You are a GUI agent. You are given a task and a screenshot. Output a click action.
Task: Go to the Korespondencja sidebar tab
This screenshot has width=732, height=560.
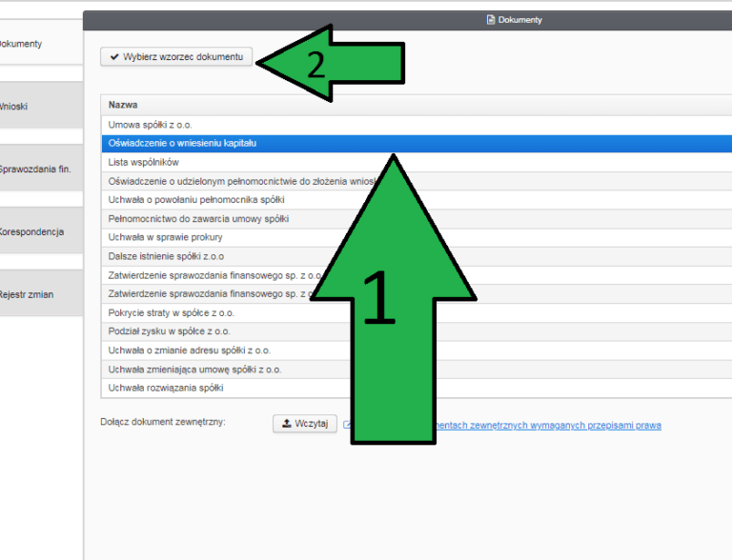[41, 231]
